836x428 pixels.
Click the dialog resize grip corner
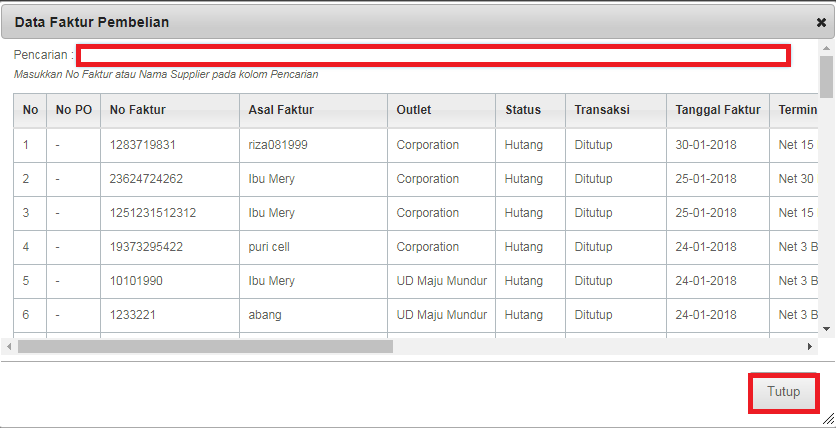point(827,419)
